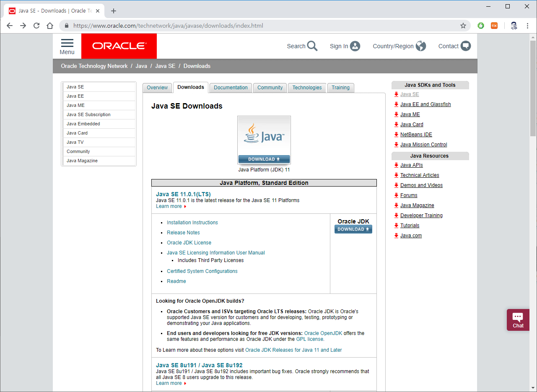The height and width of the screenshot is (392, 537).
Task: Open the Community tab
Action: click(x=270, y=88)
